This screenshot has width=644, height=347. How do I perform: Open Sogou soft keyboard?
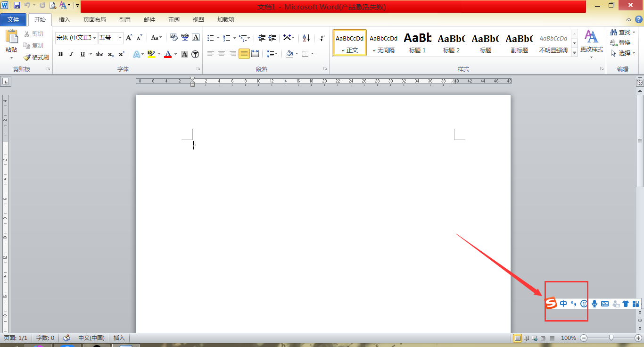pos(605,304)
